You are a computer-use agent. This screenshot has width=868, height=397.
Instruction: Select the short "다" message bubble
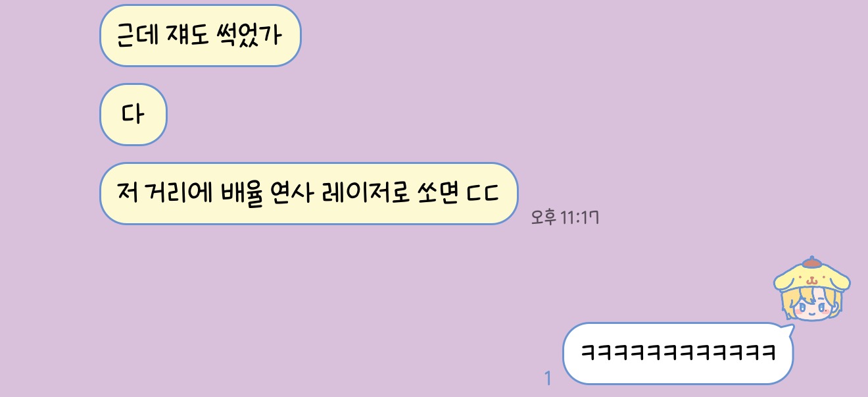[133, 115]
